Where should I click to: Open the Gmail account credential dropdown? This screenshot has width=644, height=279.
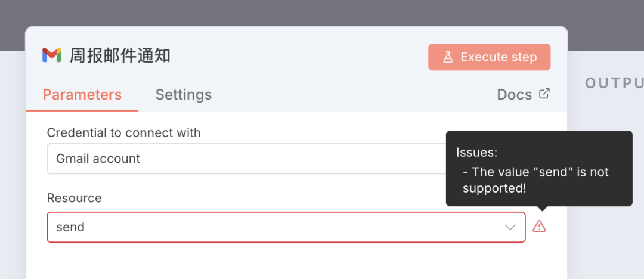click(244, 159)
